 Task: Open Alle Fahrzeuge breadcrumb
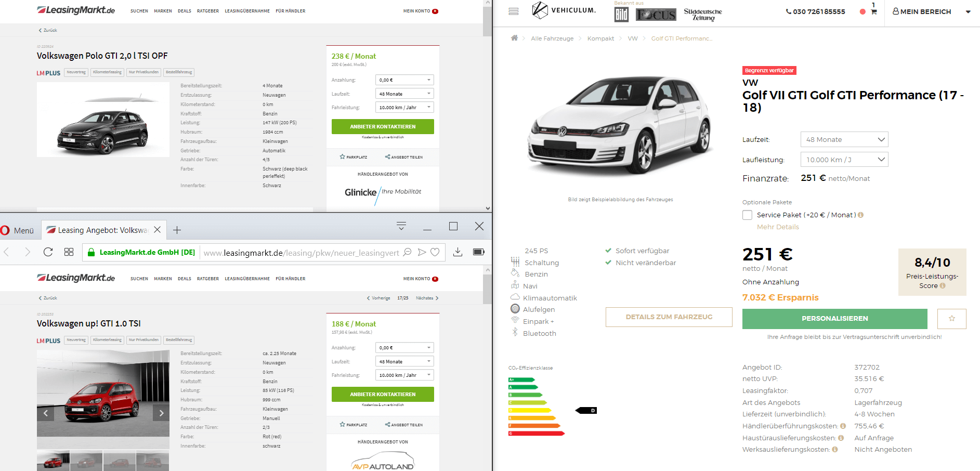tap(552, 38)
